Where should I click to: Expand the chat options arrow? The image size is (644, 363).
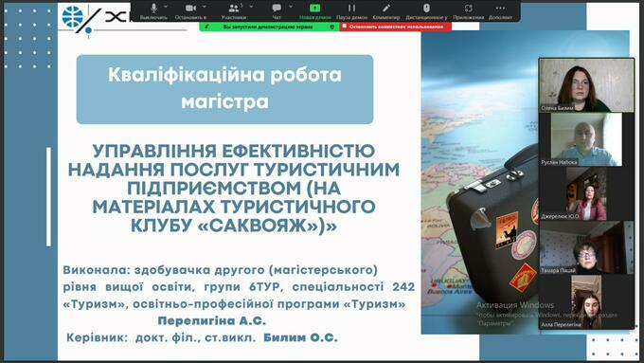pos(291,7)
